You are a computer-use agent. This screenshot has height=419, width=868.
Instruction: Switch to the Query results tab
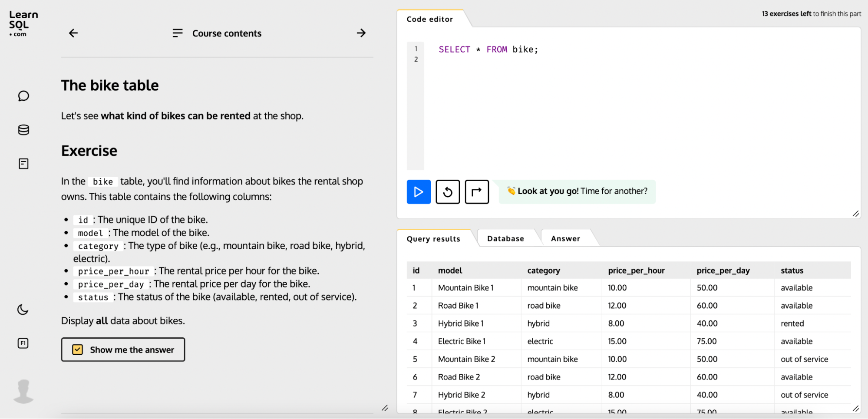(433, 239)
